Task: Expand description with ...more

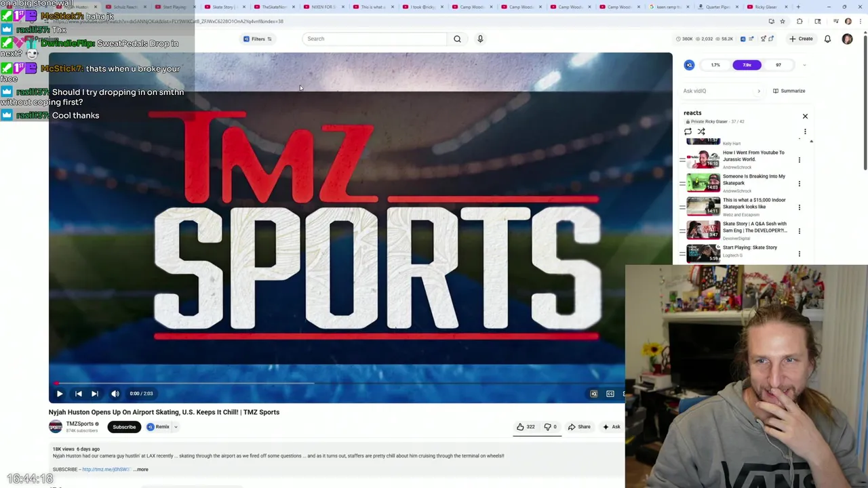Action: point(140,469)
